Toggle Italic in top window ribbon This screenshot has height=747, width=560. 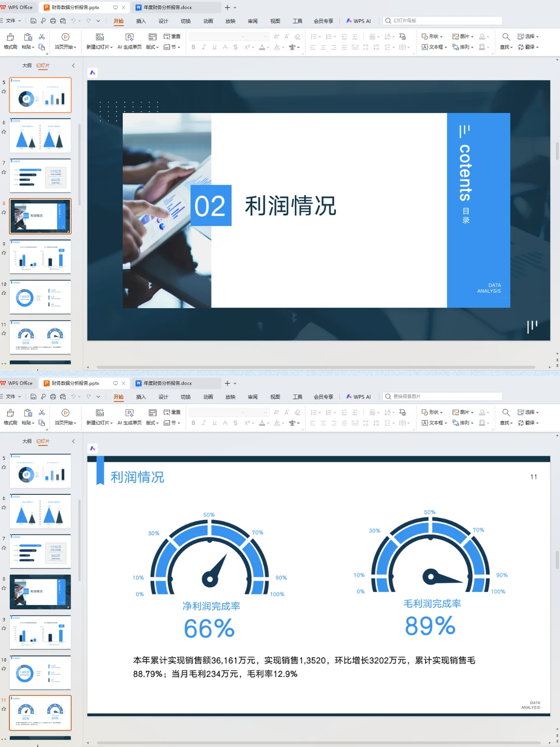tap(204, 47)
